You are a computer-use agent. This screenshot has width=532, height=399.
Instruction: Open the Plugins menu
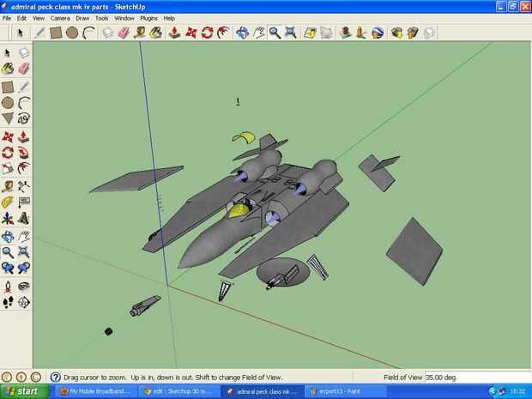148,18
